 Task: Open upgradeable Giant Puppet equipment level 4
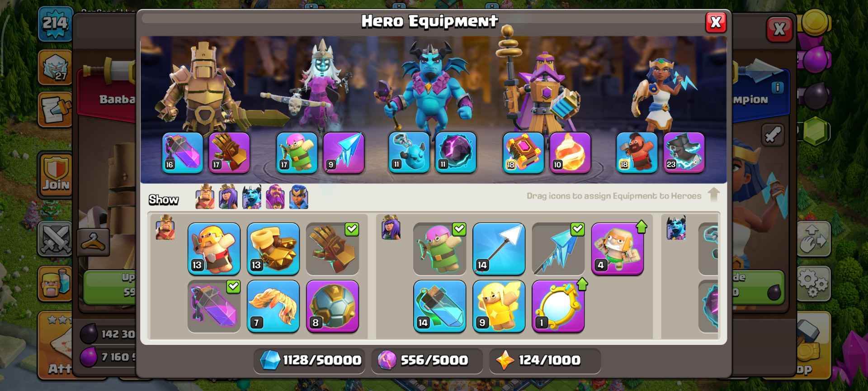click(x=617, y=248)
